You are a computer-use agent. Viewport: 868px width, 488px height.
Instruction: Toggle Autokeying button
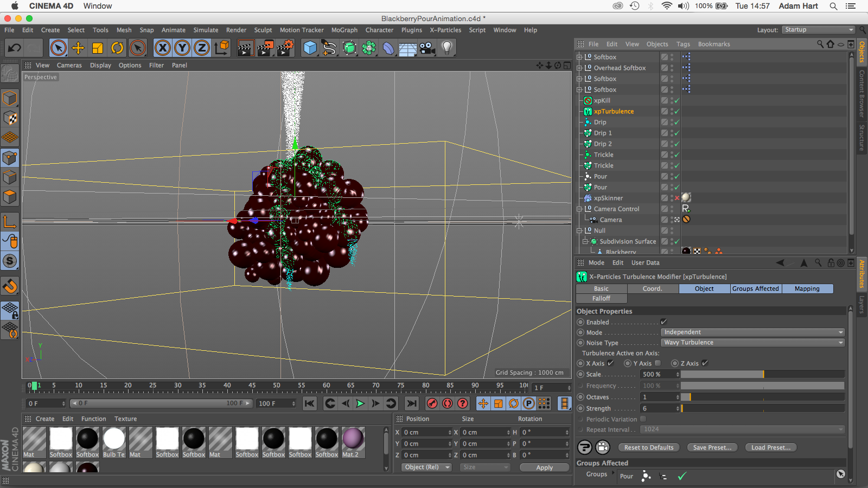(448, 403)
